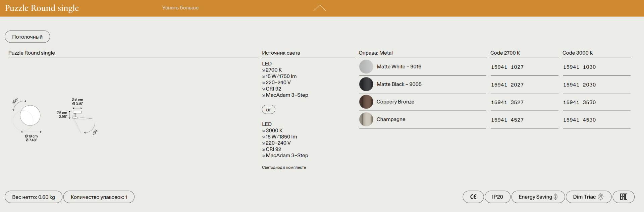Click the front view dimension drawing

pyautogui.click(x=29, y=117)
